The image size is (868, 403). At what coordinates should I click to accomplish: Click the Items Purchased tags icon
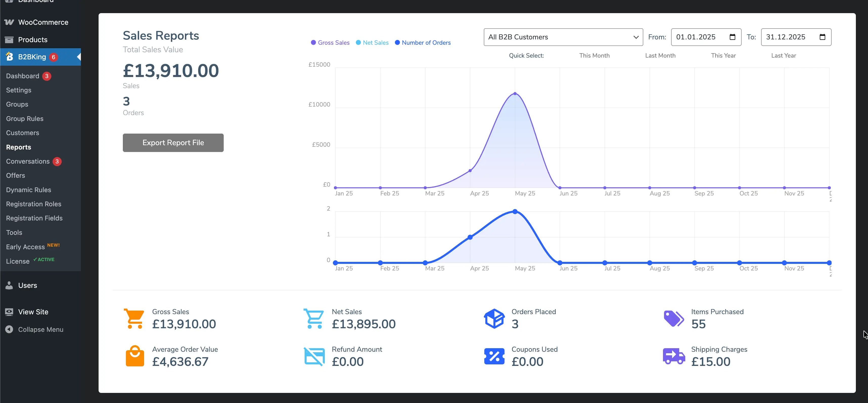pos(674,318)
